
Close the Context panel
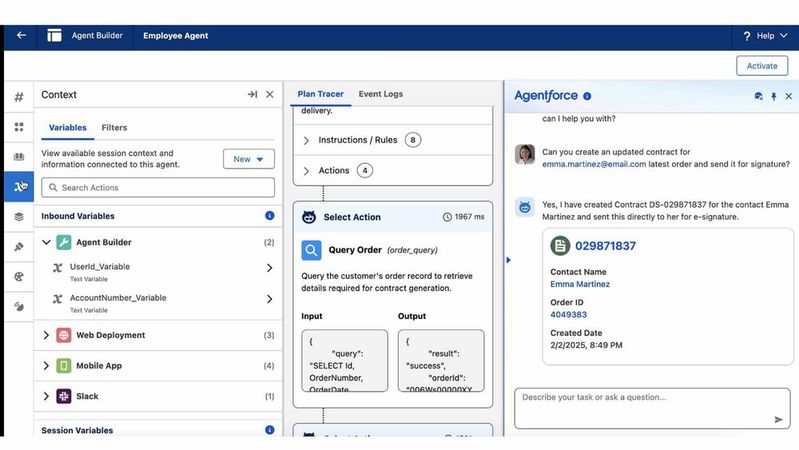(270, 94)
